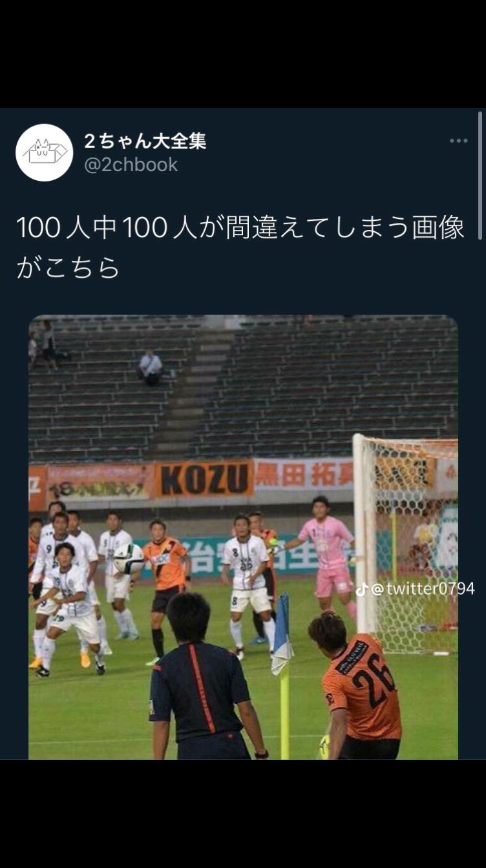Open the 2ちゃん大全集 profile avatar
This screenshot has height=868, width=486.
pos(45,152)
